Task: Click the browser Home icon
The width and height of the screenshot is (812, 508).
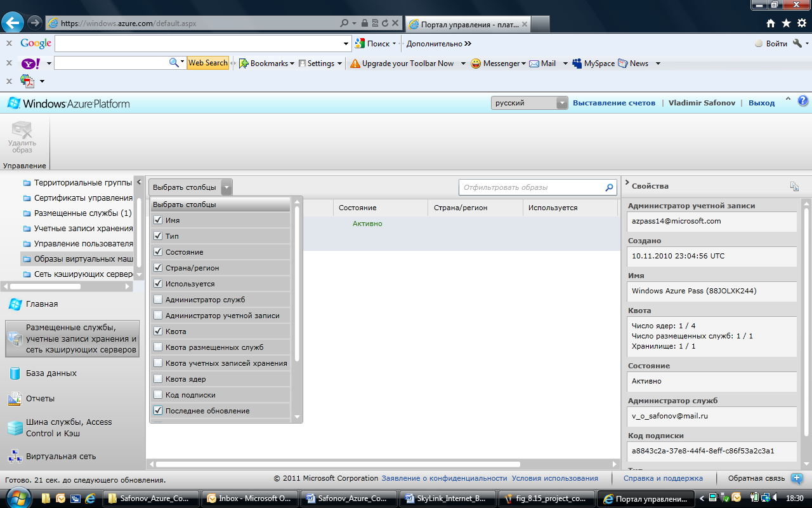Action: (x=771, y=23)
